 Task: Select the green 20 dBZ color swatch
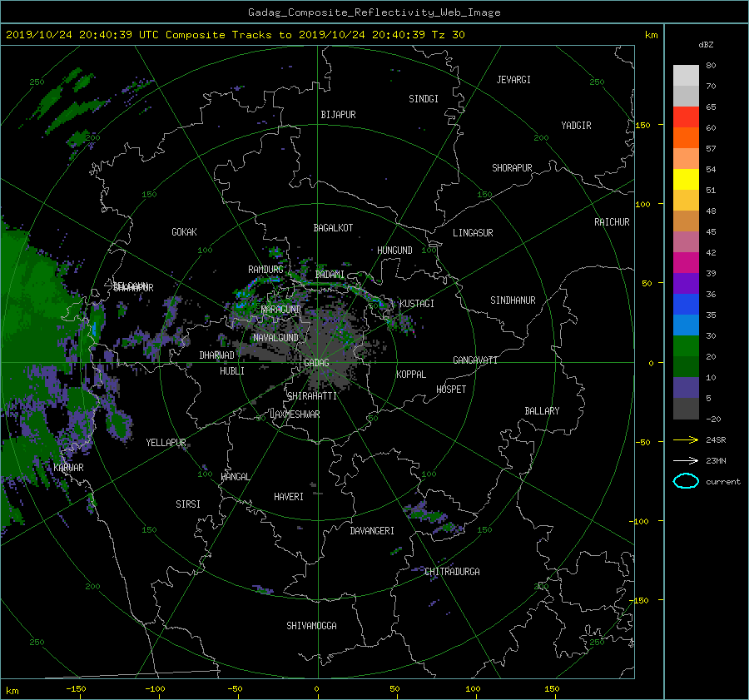click(686, 346)
